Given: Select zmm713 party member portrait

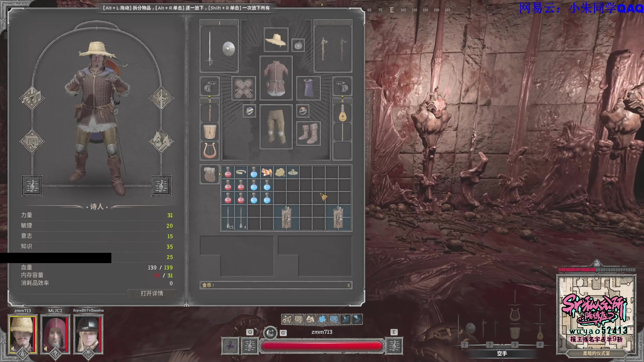Looking at the screenshot, I should tap(22, 334).
